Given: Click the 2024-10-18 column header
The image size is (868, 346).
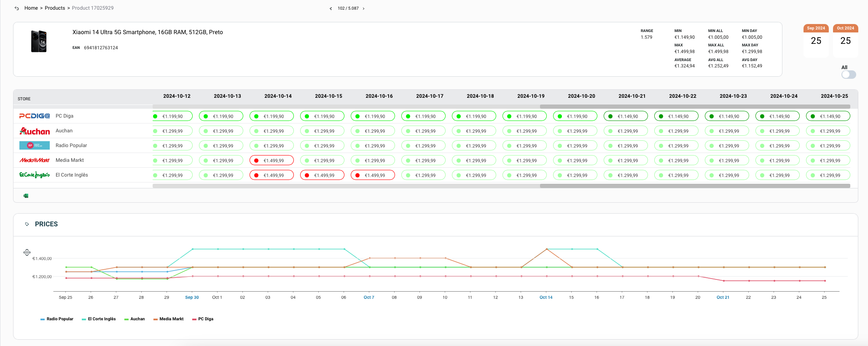Looking at the screenshot, I should (x=480, y=96).
